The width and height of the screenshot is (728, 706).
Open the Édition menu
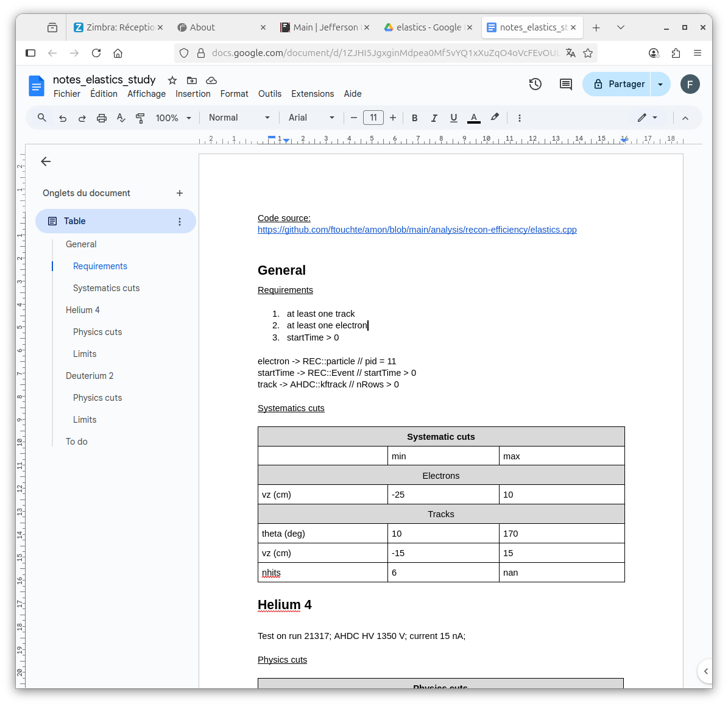[x=104, y=94]
